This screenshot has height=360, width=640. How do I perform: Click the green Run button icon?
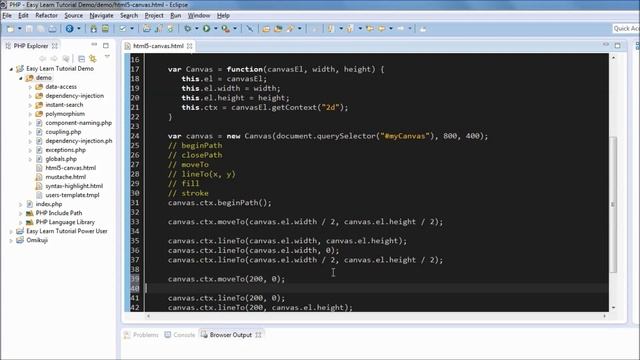point(207,29)
